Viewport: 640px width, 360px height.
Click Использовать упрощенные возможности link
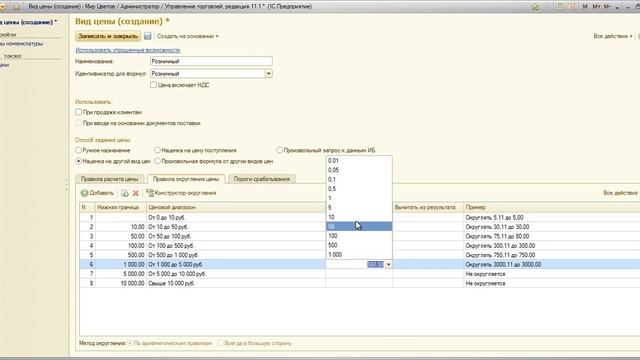[x=128, y=50]
